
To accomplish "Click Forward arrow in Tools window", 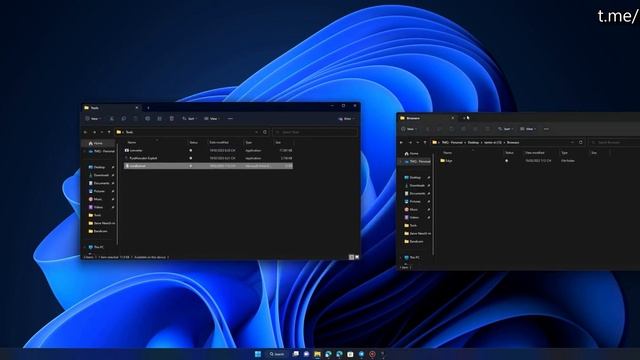I will click(94, 132).
